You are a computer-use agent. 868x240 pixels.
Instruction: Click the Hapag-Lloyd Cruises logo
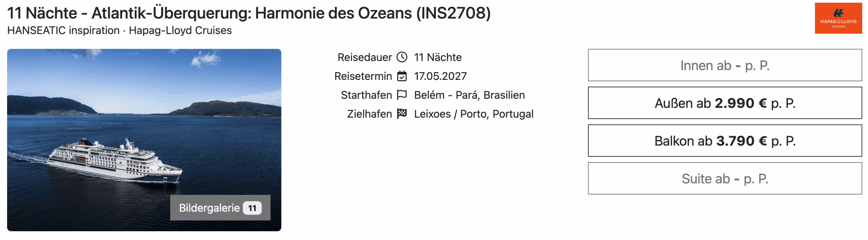click(x=838, y=18)
